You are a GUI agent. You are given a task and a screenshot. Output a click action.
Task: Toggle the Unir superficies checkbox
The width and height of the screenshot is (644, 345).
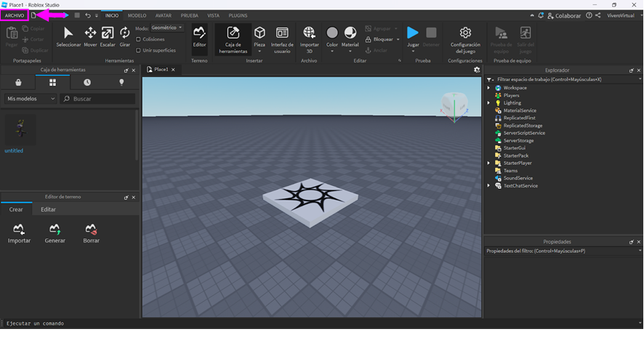tap(138, 50)
